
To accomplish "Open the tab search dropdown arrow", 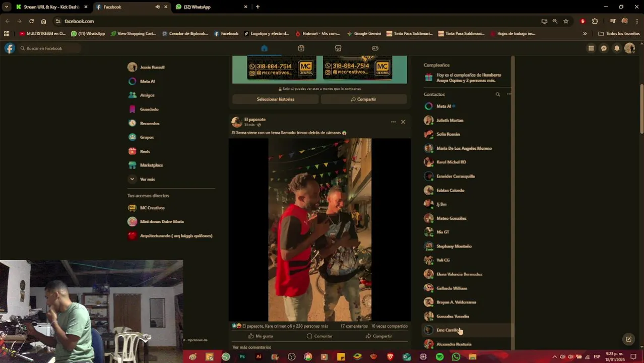I will click(6, 7).
